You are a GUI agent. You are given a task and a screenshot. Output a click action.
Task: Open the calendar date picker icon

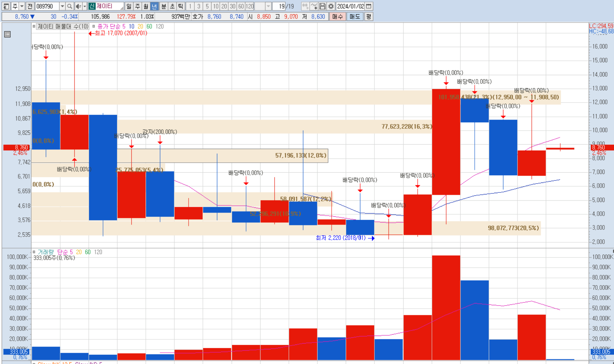[x=369, y=6]
